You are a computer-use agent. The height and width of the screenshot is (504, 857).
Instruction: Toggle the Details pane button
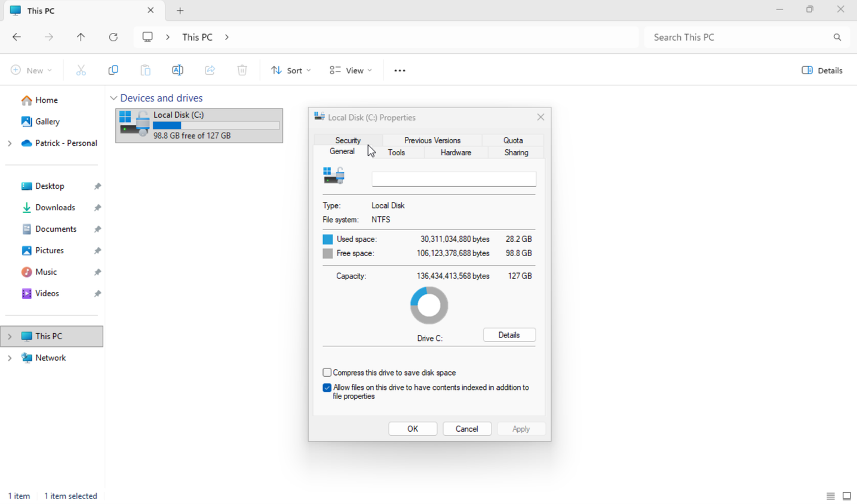point(822,70)
